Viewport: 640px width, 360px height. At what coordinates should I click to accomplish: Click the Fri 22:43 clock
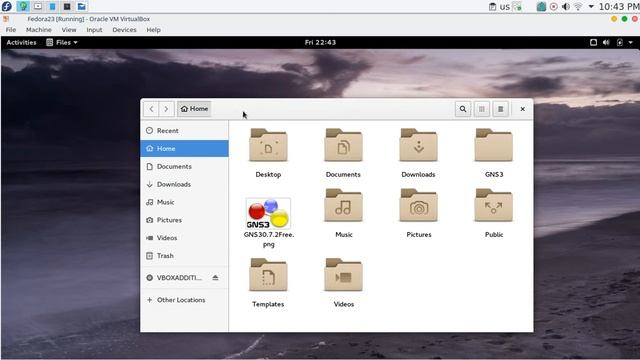click(320, 42)
